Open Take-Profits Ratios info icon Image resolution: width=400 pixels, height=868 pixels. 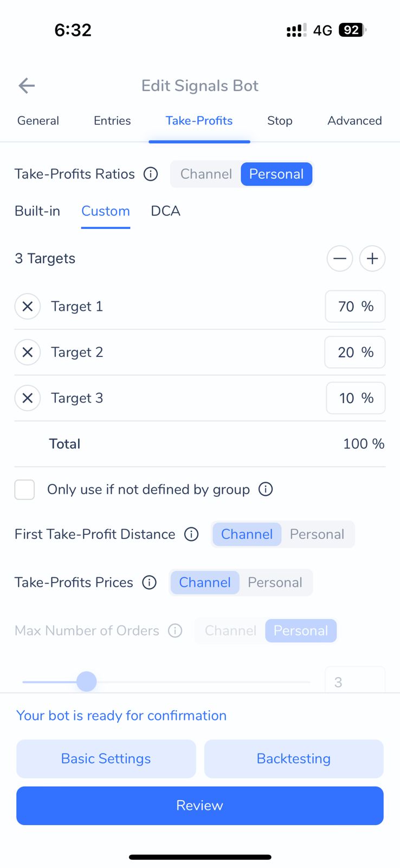coord(151,174)
